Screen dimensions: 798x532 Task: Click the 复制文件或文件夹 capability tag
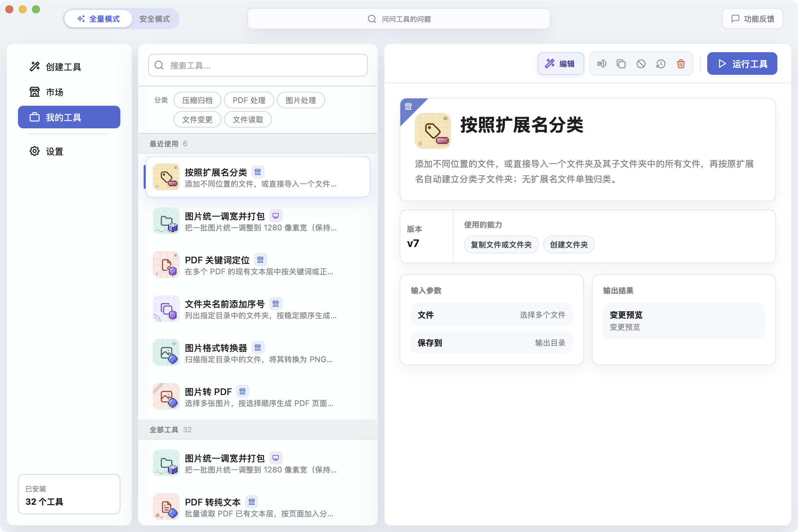pyautogui.click(x=501, y=245)
